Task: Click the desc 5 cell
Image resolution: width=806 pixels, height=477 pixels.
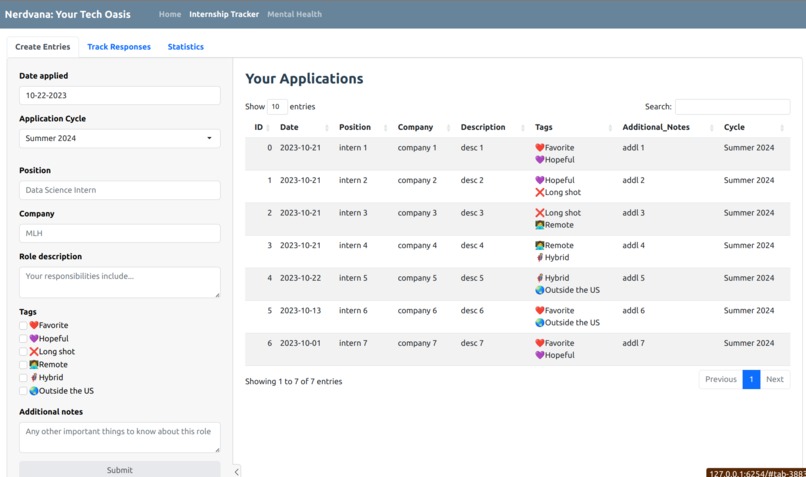Action: (x=472, y=278)
